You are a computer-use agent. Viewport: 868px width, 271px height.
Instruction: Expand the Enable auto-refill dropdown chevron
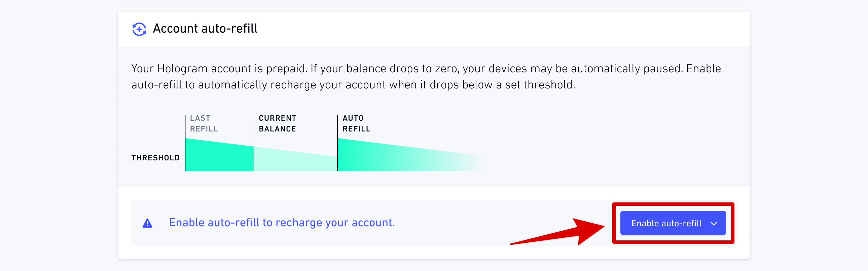tap(714, 224)
